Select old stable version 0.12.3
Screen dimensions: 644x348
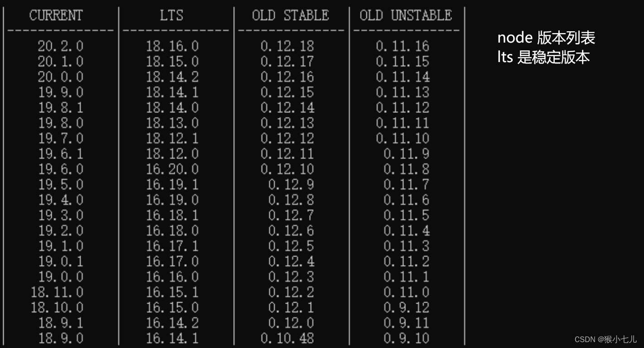click(x=291, y=277)
